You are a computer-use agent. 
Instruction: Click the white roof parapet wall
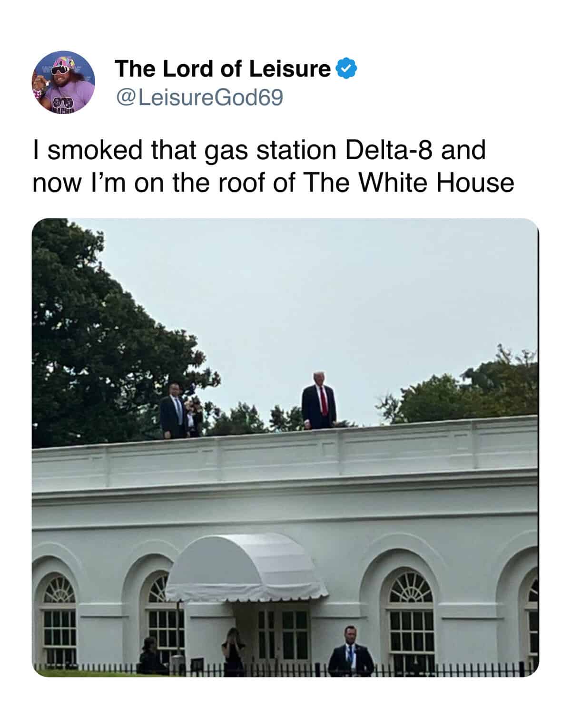pos(285,454)
